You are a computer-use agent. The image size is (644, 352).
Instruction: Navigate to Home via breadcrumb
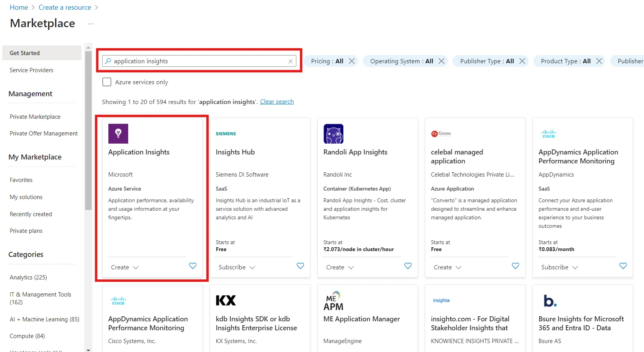tap(19, 7)
